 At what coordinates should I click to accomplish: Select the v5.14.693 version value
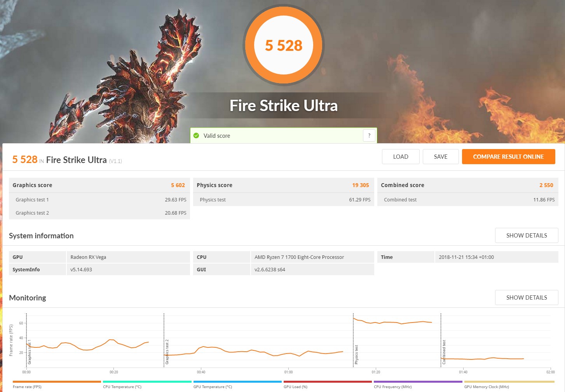tap(81, 269)
